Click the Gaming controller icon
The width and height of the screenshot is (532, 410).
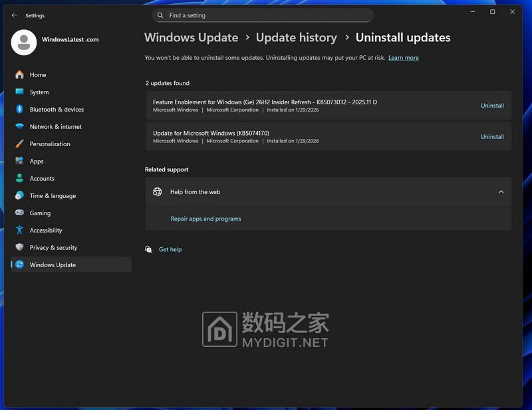[x=20, y=213]
